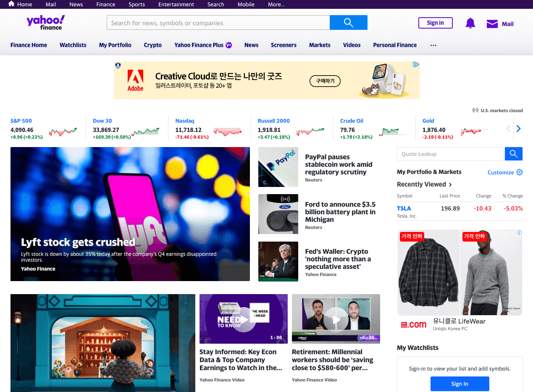Click next arrow in market ticker carousel

(519, 129)
